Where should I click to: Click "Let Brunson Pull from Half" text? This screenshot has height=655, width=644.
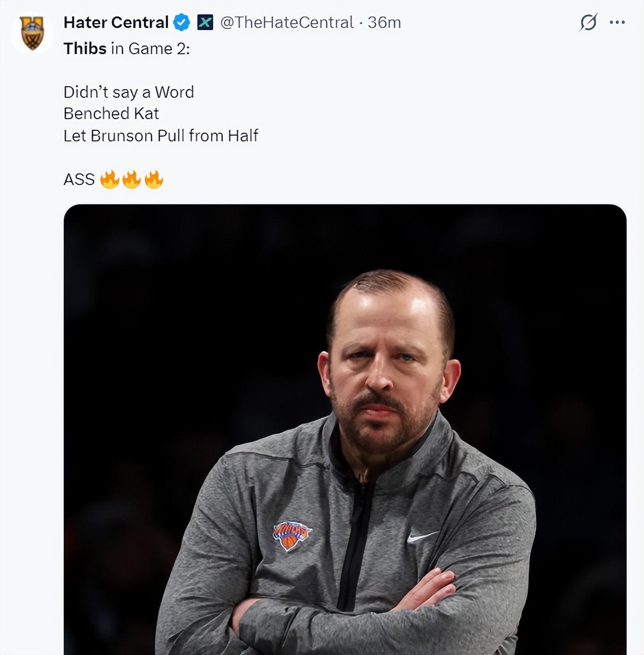(x=161, y=136)
